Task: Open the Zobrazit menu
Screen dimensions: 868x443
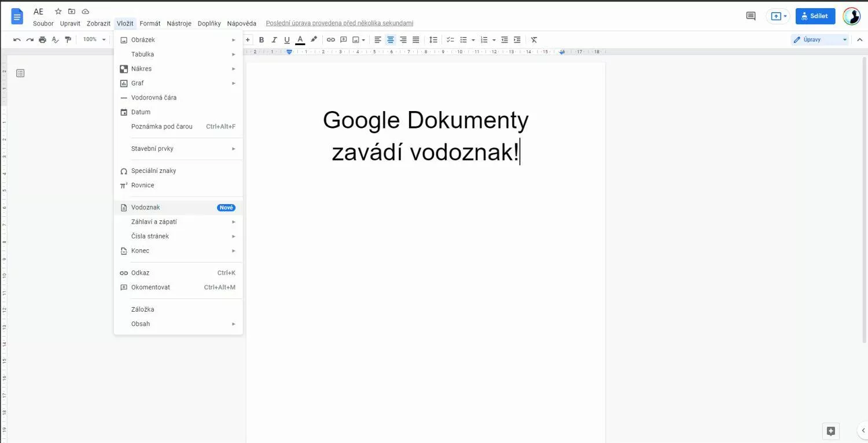Action: click(x=98, y=24)
